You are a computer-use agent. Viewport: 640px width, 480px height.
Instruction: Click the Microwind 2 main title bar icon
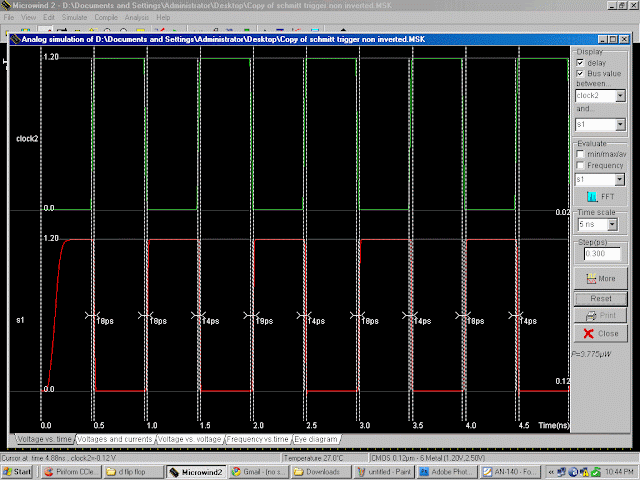(6, 5)
